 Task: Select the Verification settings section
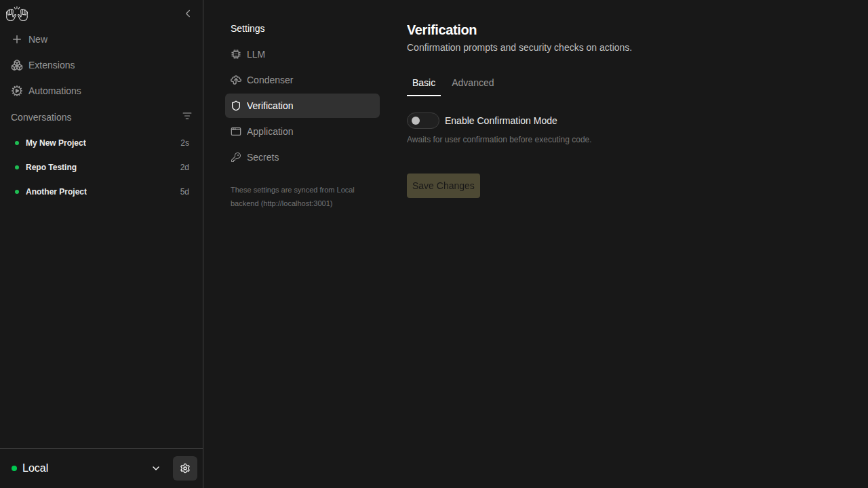click(302, 106)
